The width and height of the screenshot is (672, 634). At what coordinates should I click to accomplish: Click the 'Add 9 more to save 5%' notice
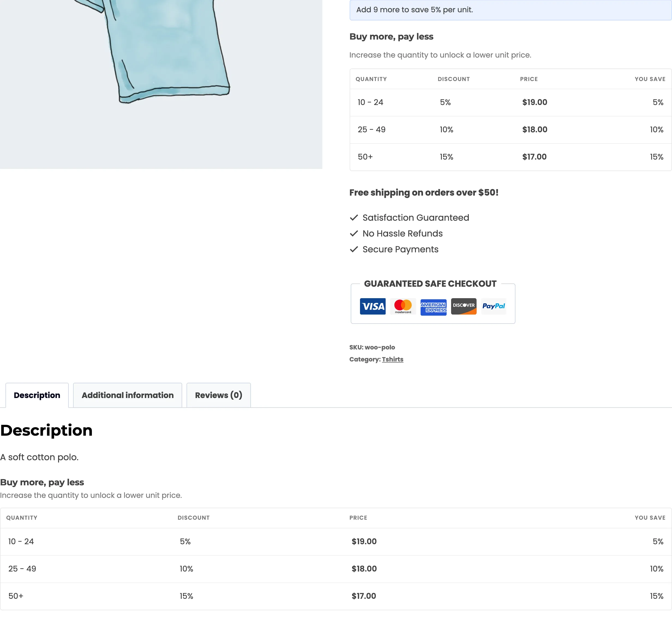point(511,10)
